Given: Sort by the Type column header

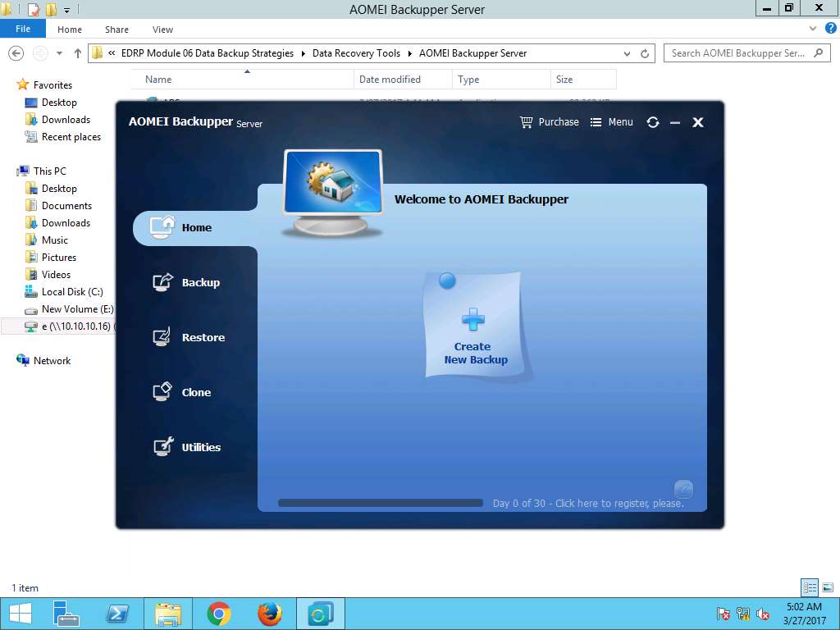Looking at the screenshot, I should pyautogui.click(x=501, y=80).
